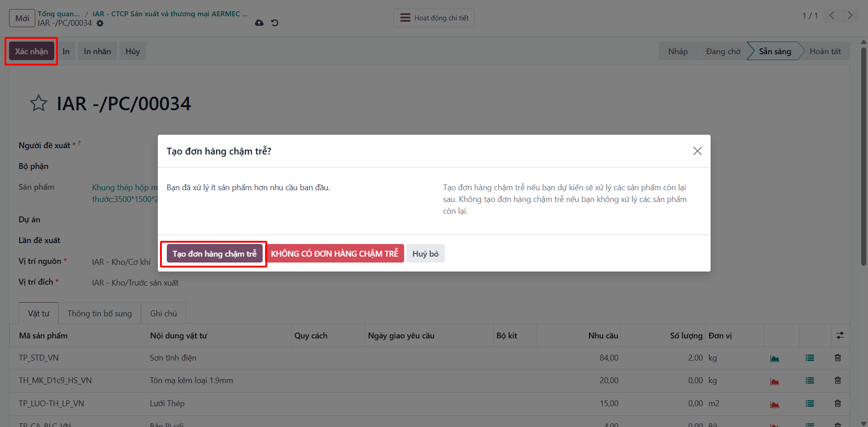Open forecast chart icon for TP_LUO-TH_LP_VN row
Viewport: 868px width, 427px height.
(x=774, y=404)
